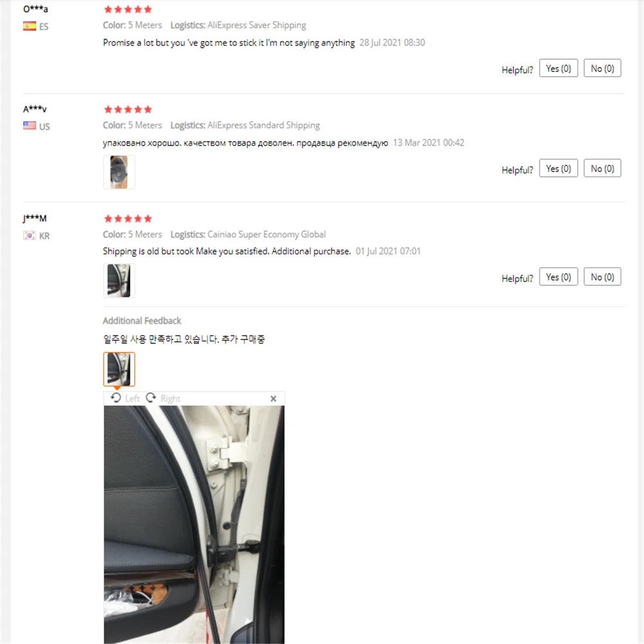This screenshot has width=644, height=644.
Task: Click the Korea flag under J***M
Action: point(30,235)
